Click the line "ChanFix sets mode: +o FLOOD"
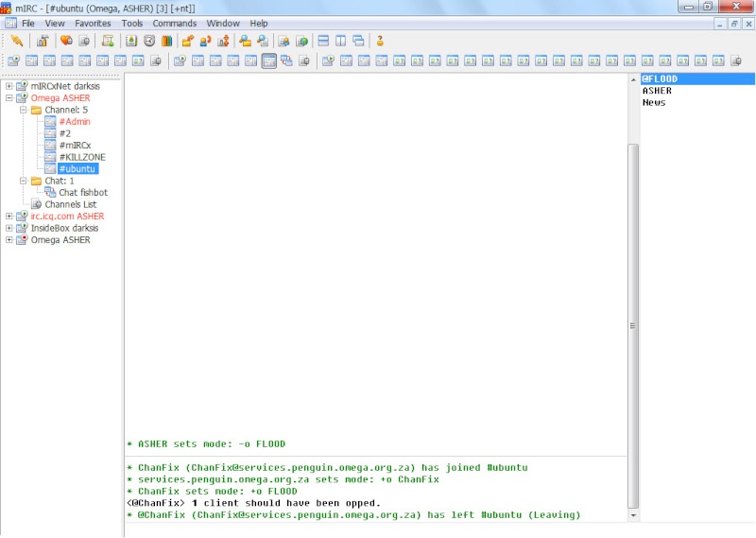The height and width of the screenshot is (538, 756). (x=212, y=491)
